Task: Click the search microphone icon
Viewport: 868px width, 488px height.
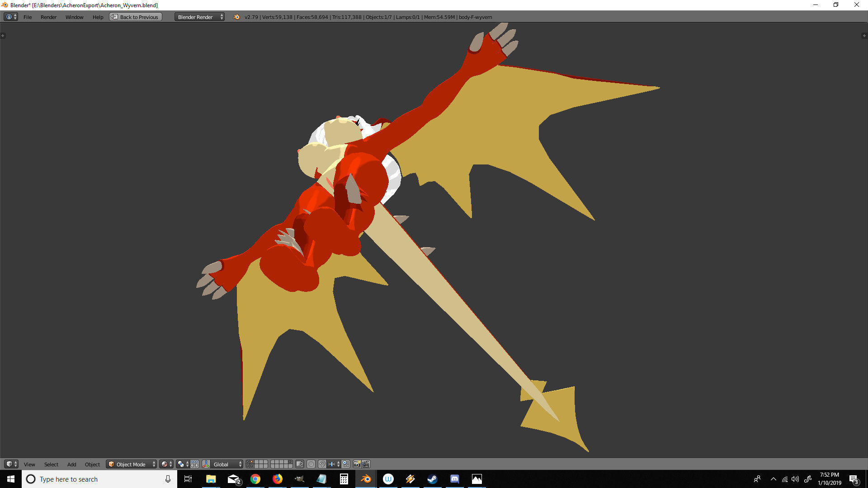Action: coord(168,479)
